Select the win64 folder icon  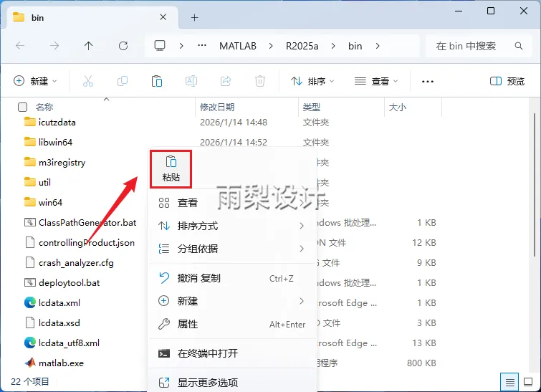30,202
